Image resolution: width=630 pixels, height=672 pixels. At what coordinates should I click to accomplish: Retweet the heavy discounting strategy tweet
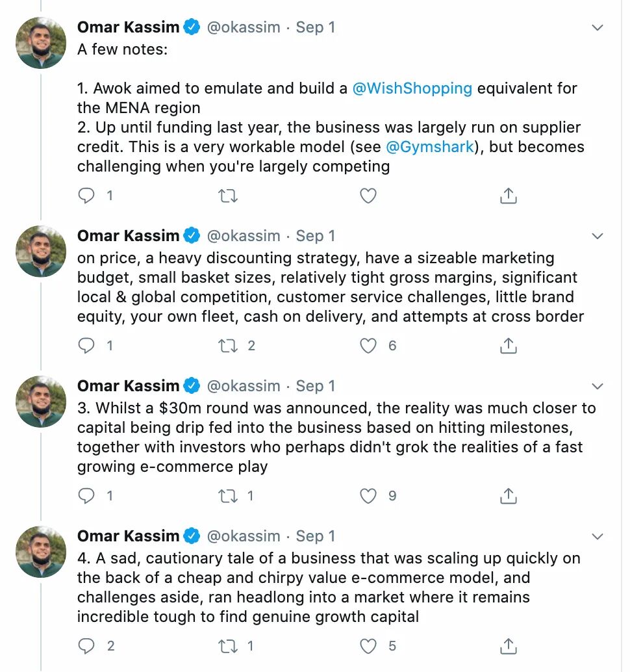[228, 346]
